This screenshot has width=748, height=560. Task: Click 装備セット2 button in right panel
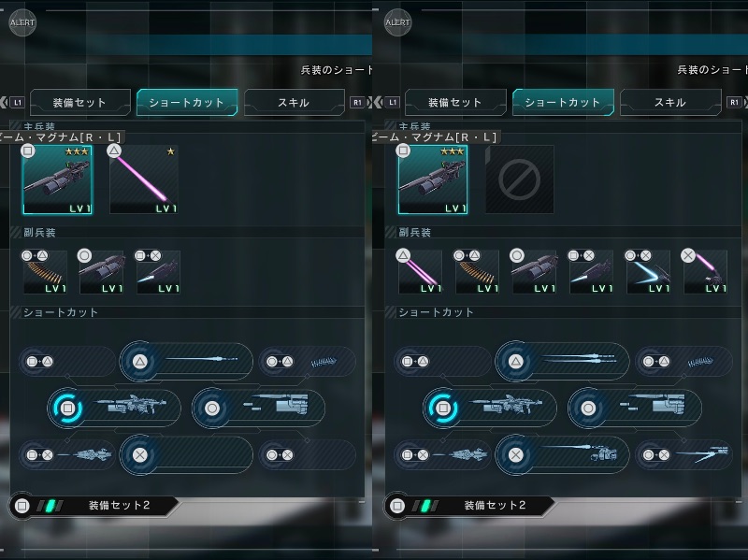[x=470, y=505]
